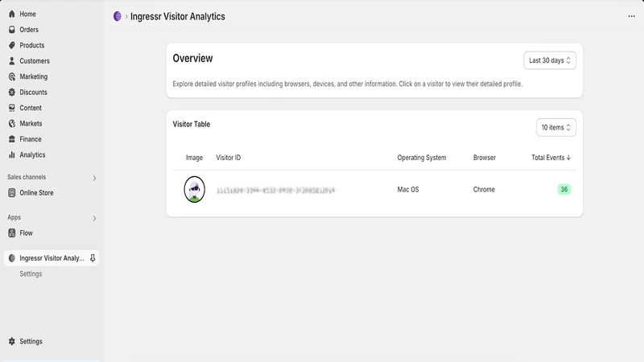Open the Last 30 days dropdown
644x362 pixels.
click(550, 60)
